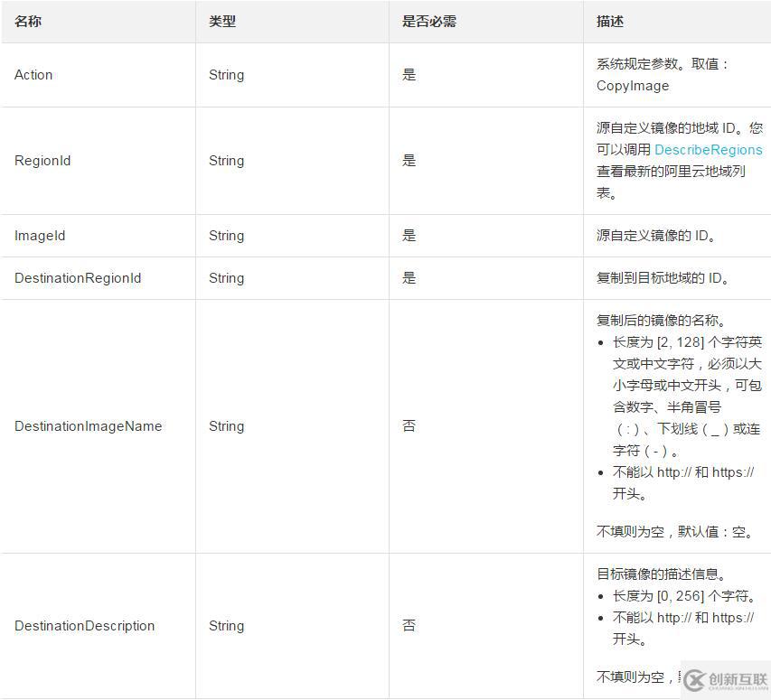Click the 是 cell for Action row
The height and width of the screenshot is (700, 771).
point(409,75)
